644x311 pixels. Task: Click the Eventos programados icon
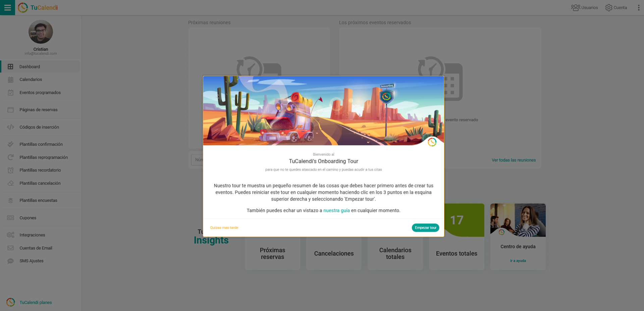pos(10,93)
